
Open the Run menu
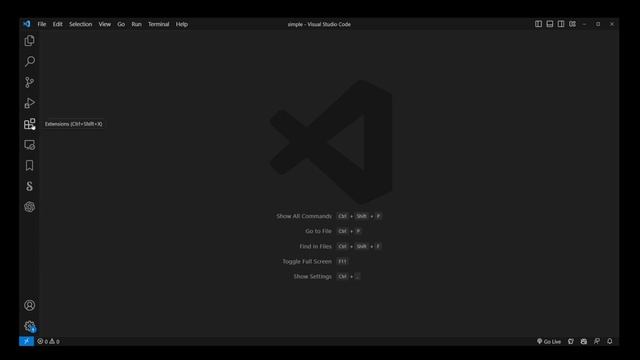pos(136,24)
